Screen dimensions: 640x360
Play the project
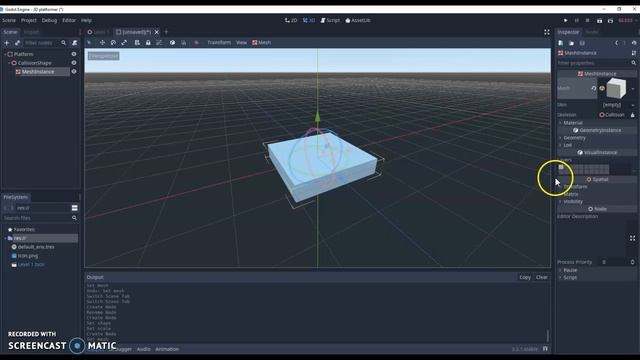565,20
